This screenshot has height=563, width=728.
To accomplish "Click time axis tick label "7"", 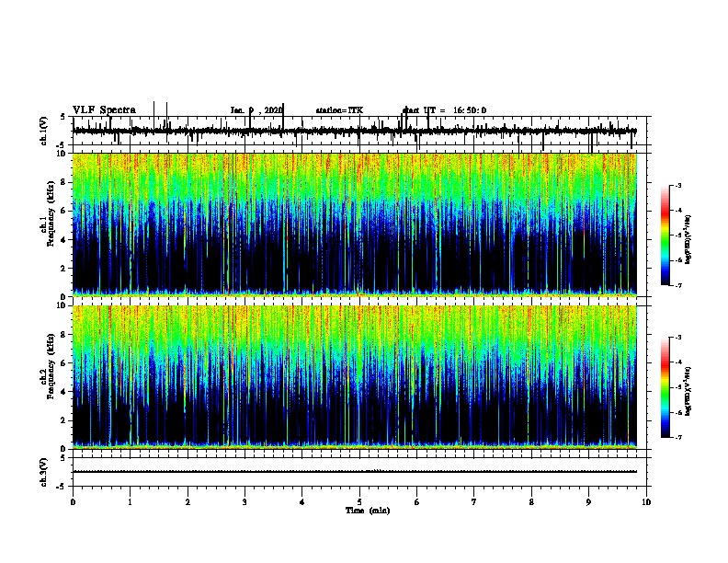I will (x=474, y=502).
